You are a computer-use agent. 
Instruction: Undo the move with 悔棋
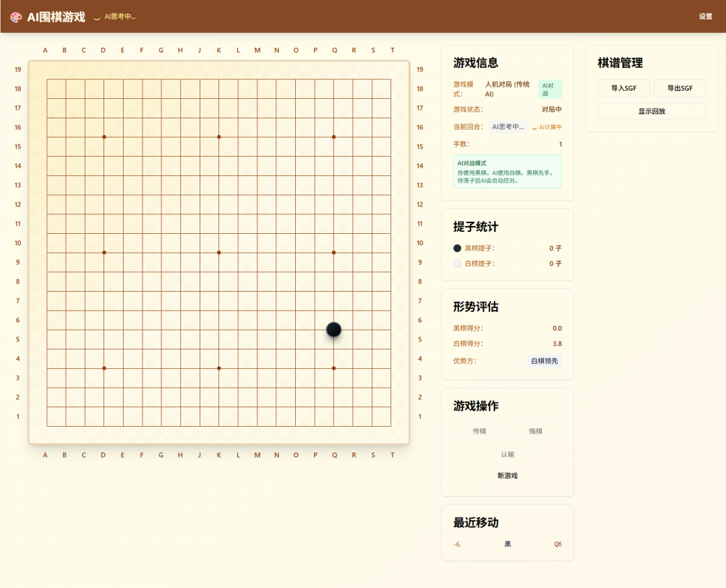(x=535, y=431)
